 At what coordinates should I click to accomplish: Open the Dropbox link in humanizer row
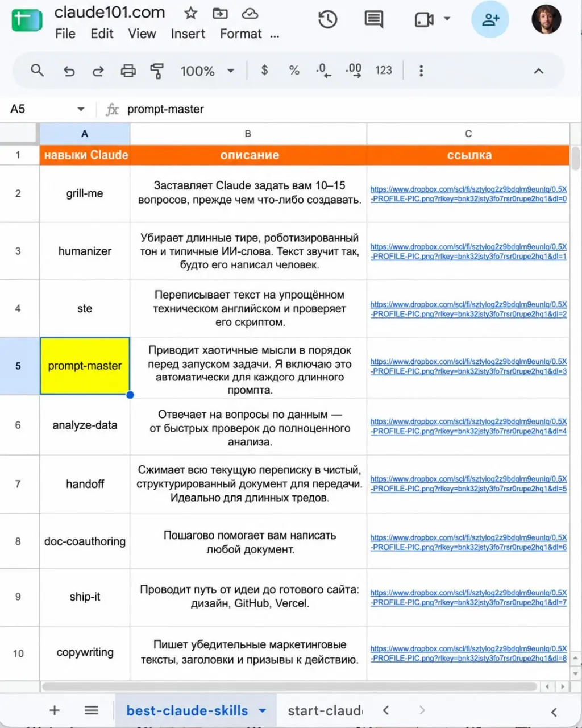tap(468, 251)
